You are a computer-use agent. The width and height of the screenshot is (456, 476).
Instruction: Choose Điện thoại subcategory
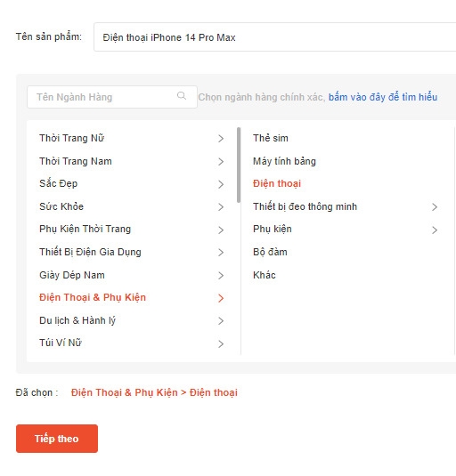click(x=277, y=183)
